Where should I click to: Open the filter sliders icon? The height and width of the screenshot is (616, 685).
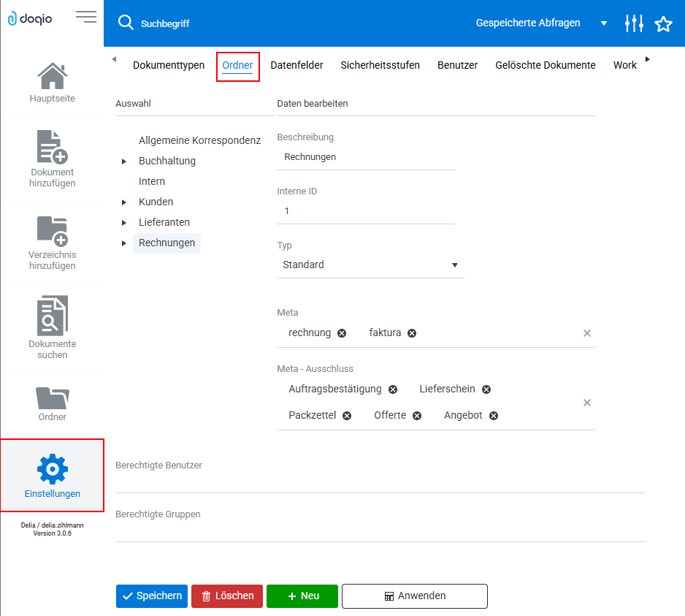[634, 23]
